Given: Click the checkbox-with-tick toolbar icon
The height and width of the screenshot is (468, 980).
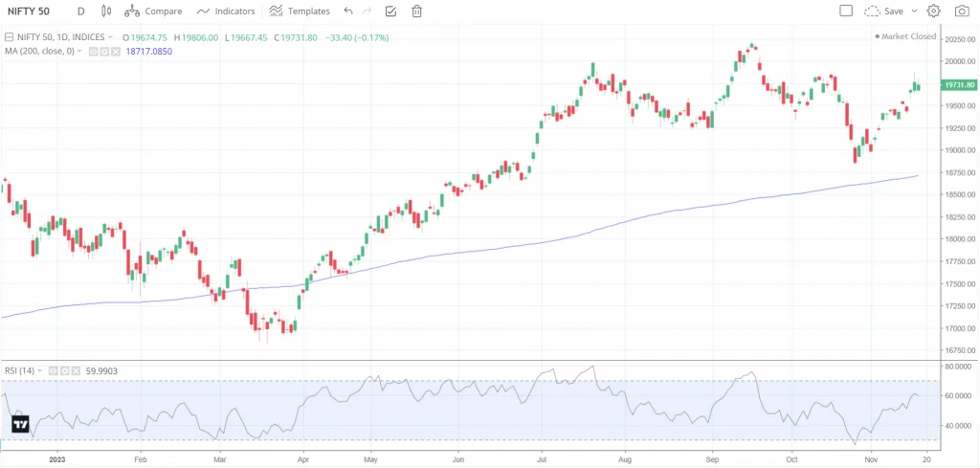Looking at the screenshot, I should pos(390,11).
